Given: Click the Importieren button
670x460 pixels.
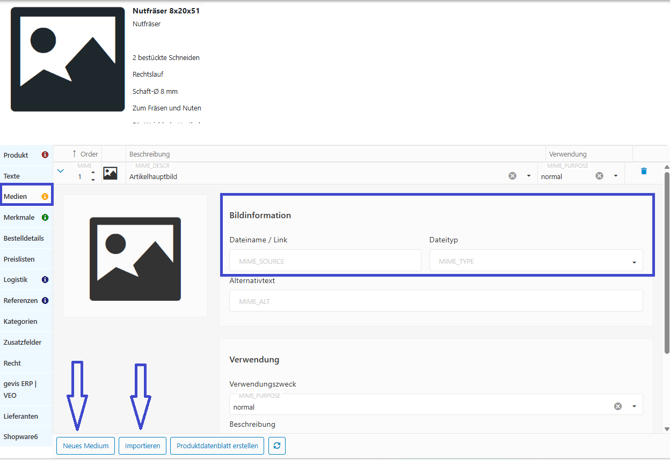Looking at the screenshot, I should (x=142, y=446).
